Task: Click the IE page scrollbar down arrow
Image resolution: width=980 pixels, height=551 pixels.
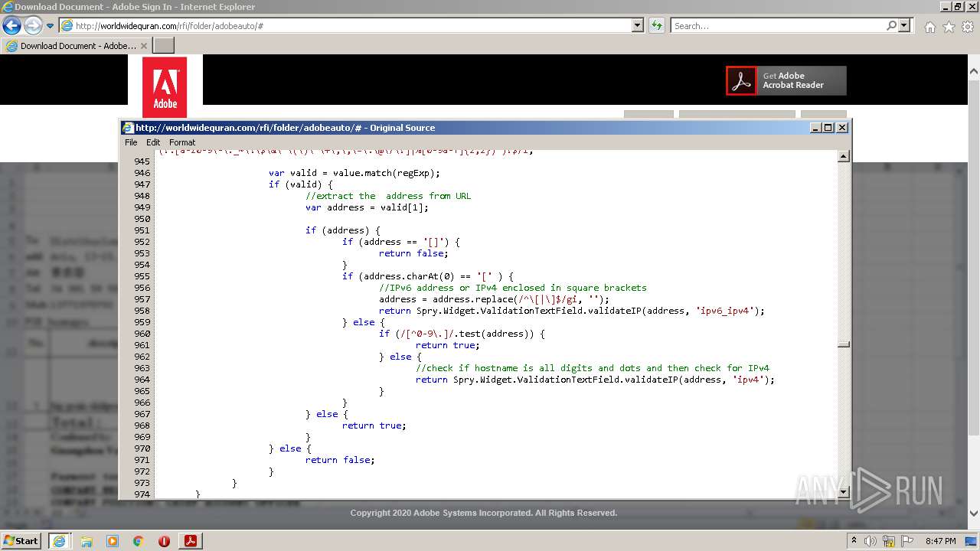Action: tap(974, 514)
